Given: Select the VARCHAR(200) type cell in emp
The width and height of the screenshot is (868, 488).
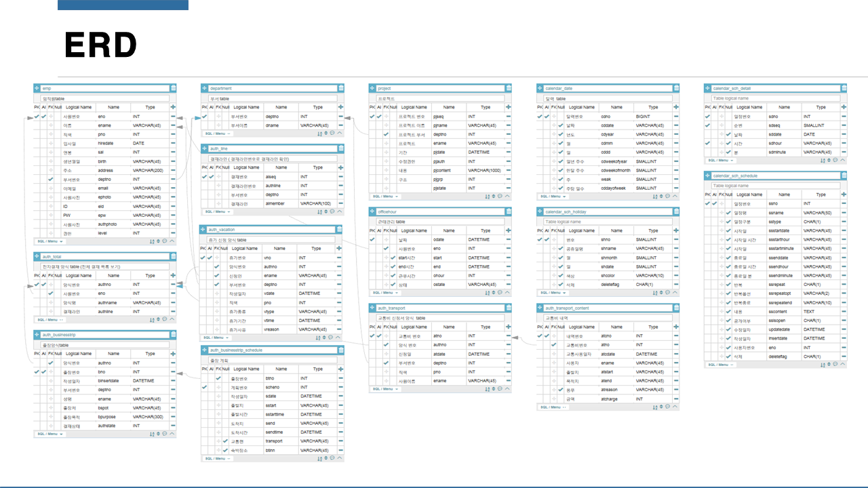Looking at the screenshot, I should pyautogui.click(x=151, y=170).
